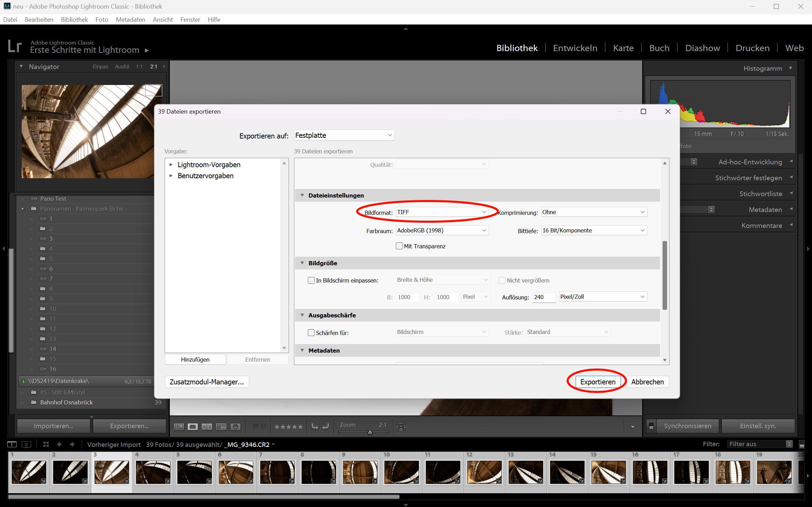
Task: Open Exportieren auf Festplatte dropdown
Action: tap(344, 135)
